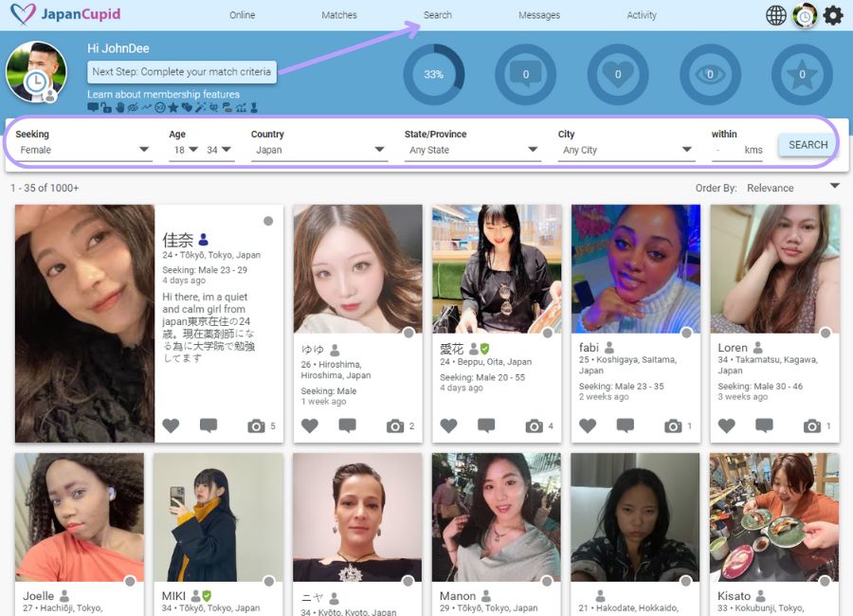Click the heart interests circle counter
Image resolution: width=853 pixels, height=616 pixels.
click(x=618, y=74)
